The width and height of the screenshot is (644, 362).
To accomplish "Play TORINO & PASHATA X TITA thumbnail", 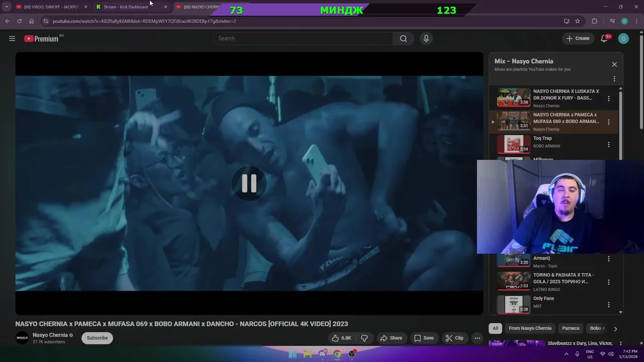I will point(514,281).
